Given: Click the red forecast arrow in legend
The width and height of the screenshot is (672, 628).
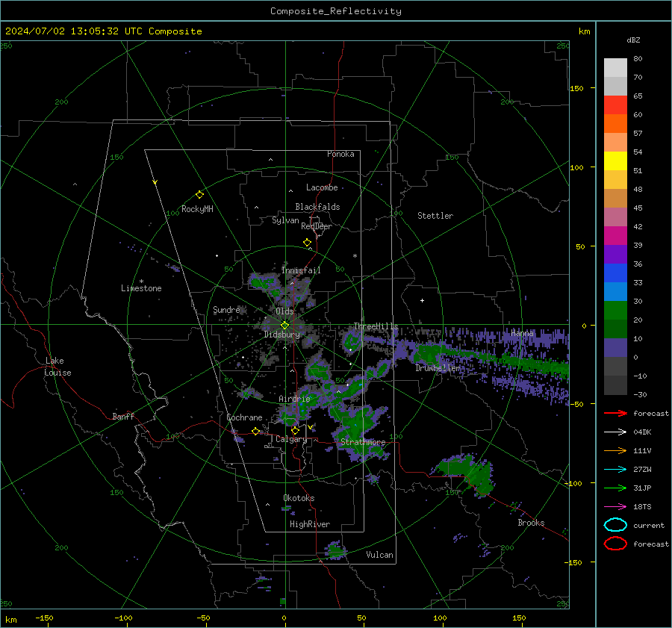Looking at the screenshot, I should pyautogui.click(x=615, y=413).
